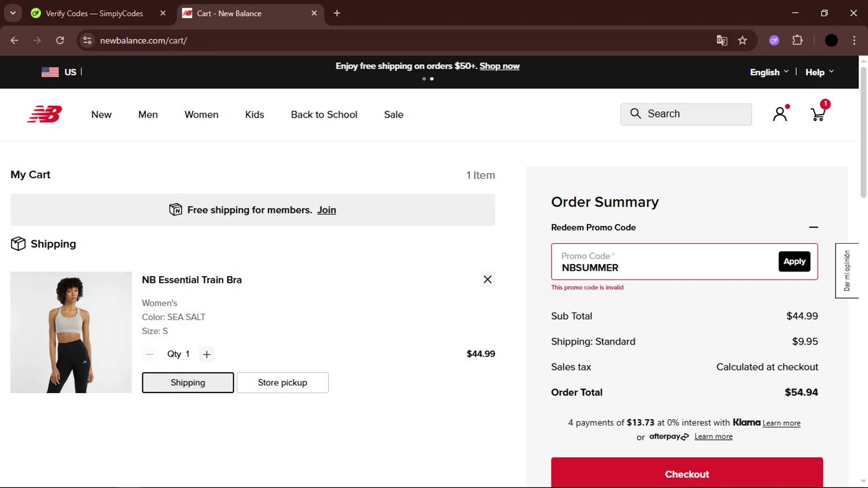Click the search magnifier icon

click(x=635, y=113)
